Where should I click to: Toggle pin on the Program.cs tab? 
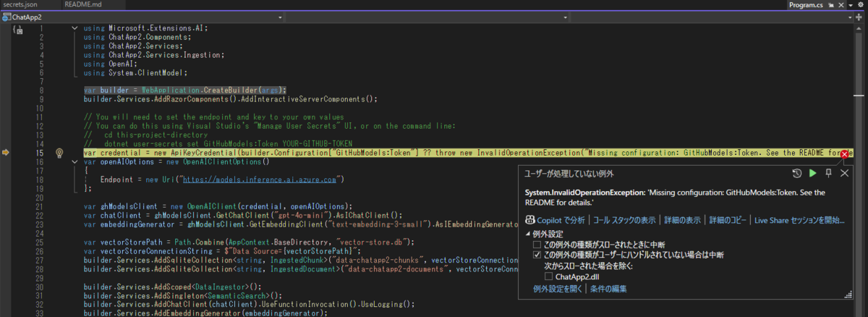pos(830,5)
